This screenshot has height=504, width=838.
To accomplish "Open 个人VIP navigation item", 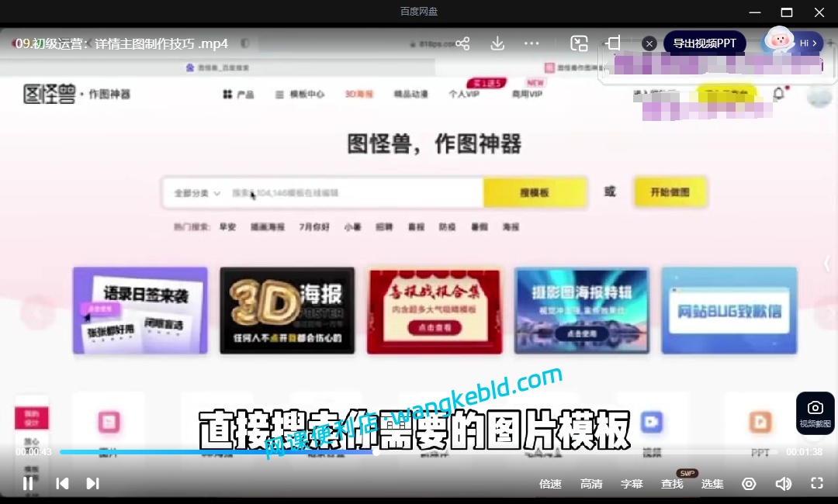I will [464, 94].
